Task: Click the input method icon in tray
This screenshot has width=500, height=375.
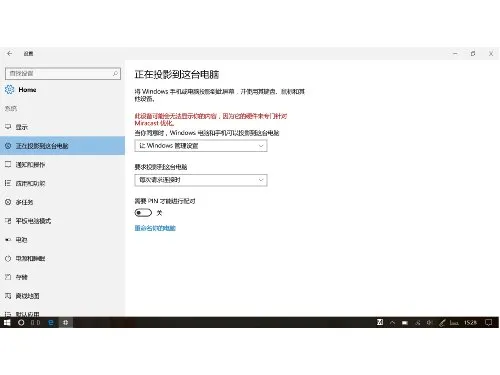Action: click(x=380, y=322)
